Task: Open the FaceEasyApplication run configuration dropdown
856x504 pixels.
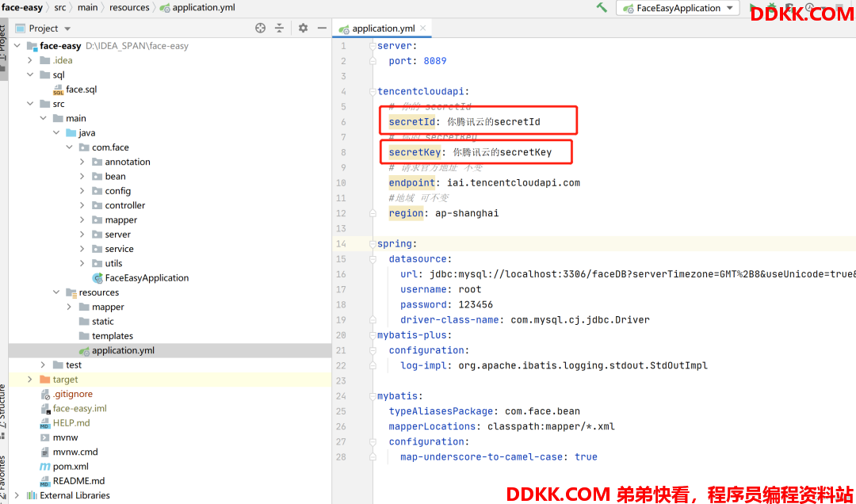Action: pos(678,9)
